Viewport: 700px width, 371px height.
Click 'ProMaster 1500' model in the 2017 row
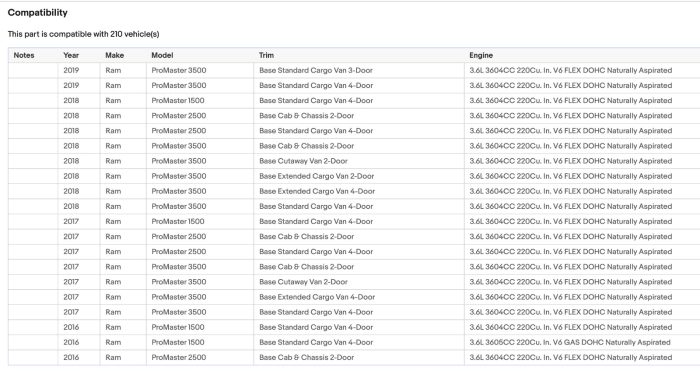178,222
